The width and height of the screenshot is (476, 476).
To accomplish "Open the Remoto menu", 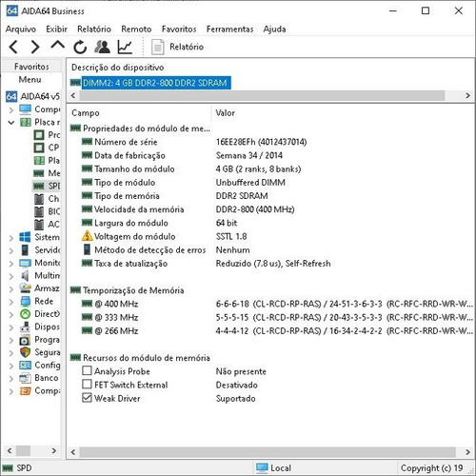I will click(136, 30).
